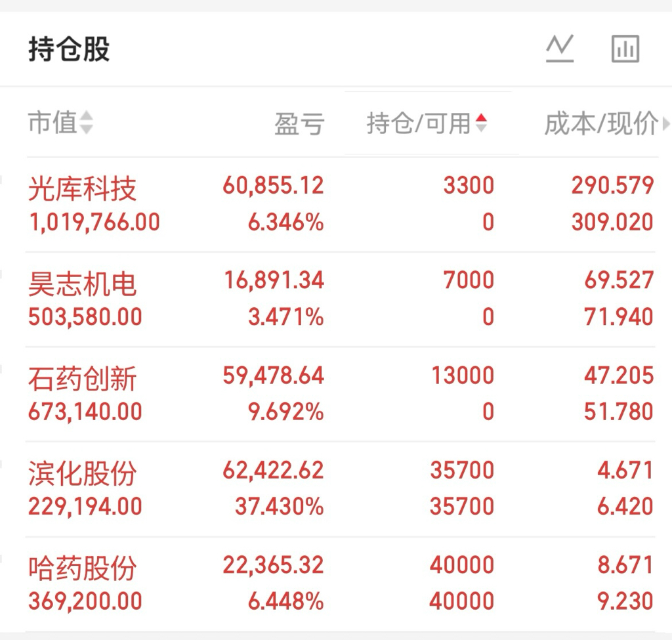The width and height of the screenshot is (672, 640).
Task: Open 哈药股份 stock holding
Action: (341, 584)
